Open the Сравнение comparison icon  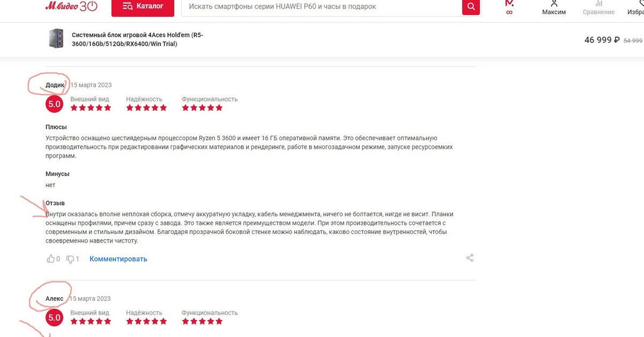(x=598, y=8)
